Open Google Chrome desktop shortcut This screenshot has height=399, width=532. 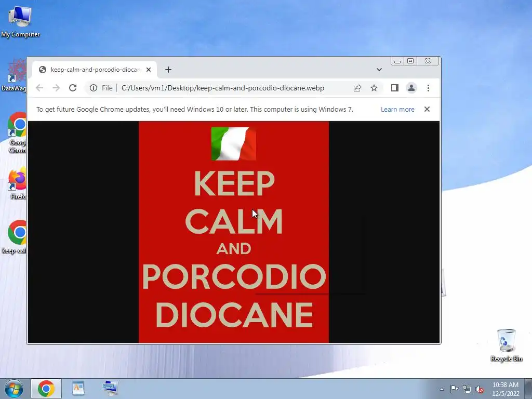click(17, 132)
